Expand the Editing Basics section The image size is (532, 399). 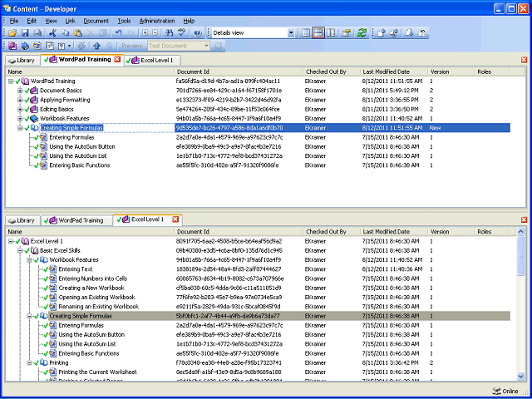click(20, 109)
